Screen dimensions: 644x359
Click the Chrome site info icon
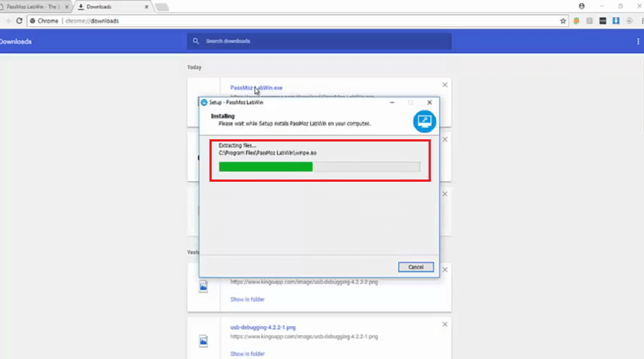33,21
